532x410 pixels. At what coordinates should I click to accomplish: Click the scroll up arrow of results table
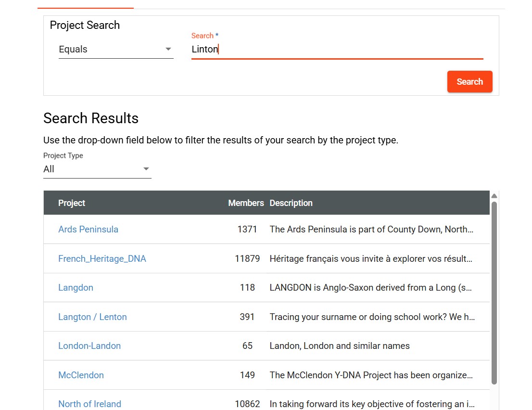494,196
